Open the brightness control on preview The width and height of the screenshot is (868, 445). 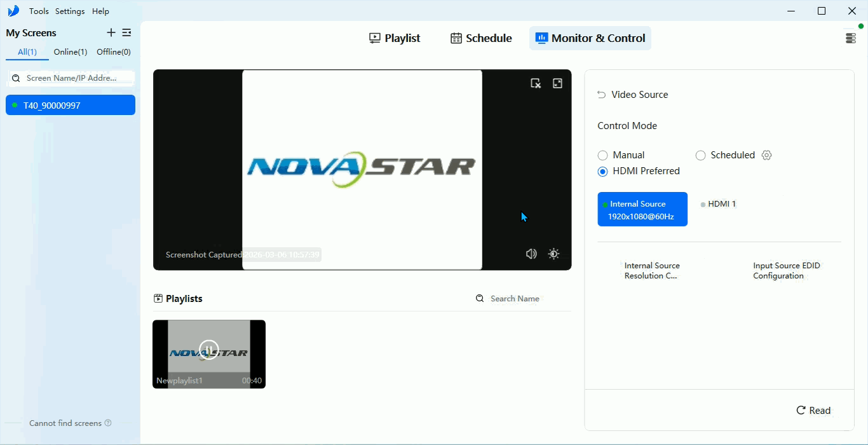point(553,254)
